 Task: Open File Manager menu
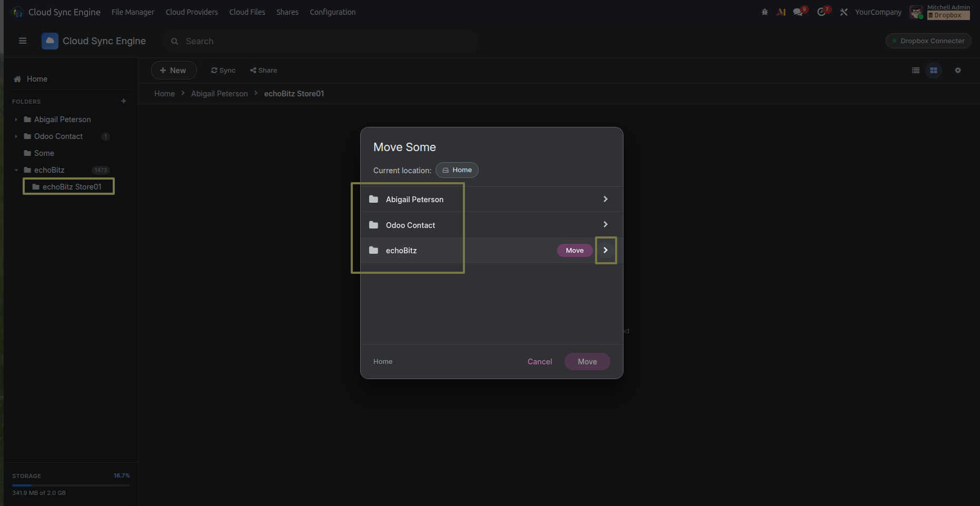coord(133,12)
